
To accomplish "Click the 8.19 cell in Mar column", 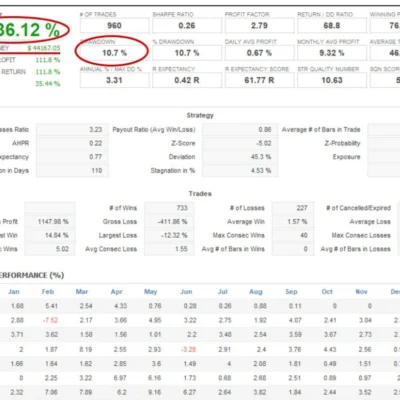I will coord(86,349).
